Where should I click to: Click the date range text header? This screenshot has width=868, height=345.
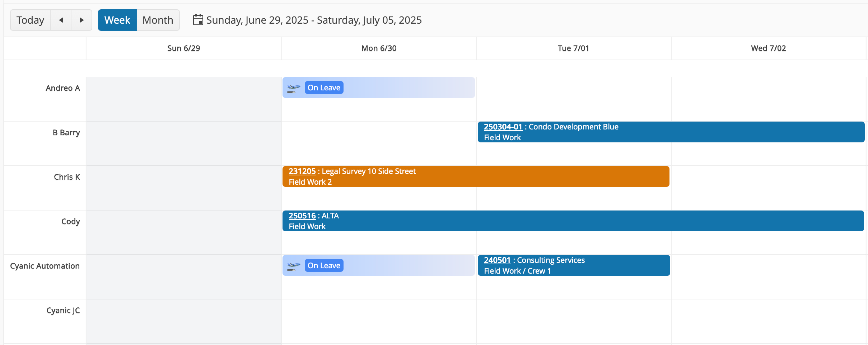(314, 20)
